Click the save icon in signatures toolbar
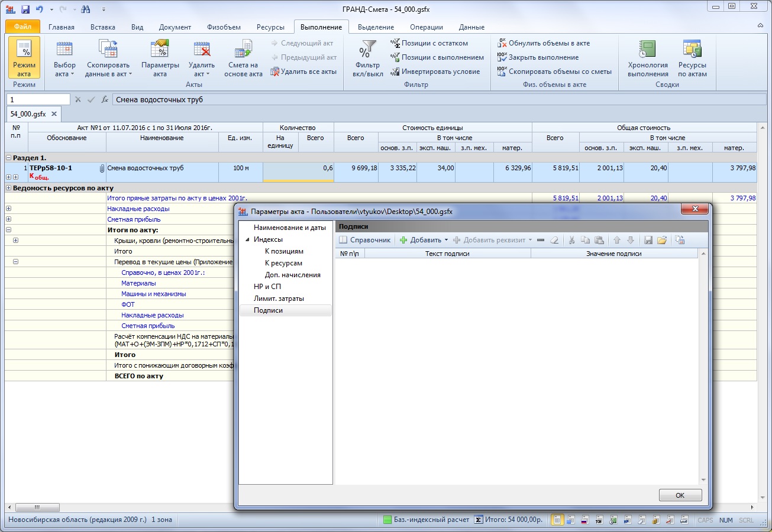The height and width of the screenshot is (532, 772). point(648,240)
